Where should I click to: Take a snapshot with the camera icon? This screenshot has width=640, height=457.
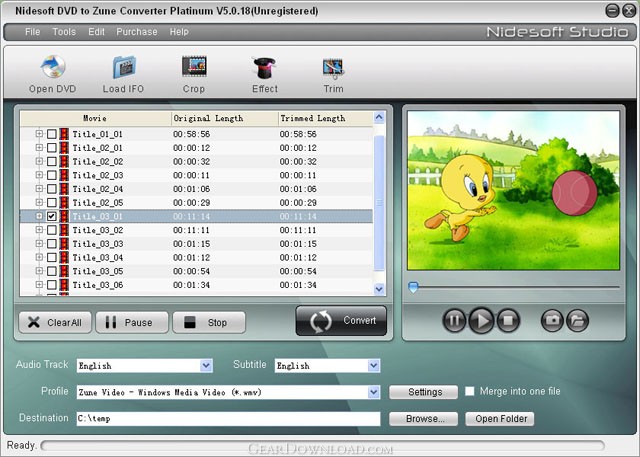tap(552, 320)
